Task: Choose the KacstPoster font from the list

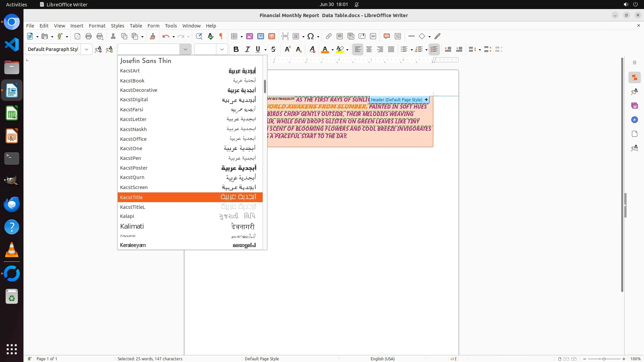Action: tap(134, 168)
